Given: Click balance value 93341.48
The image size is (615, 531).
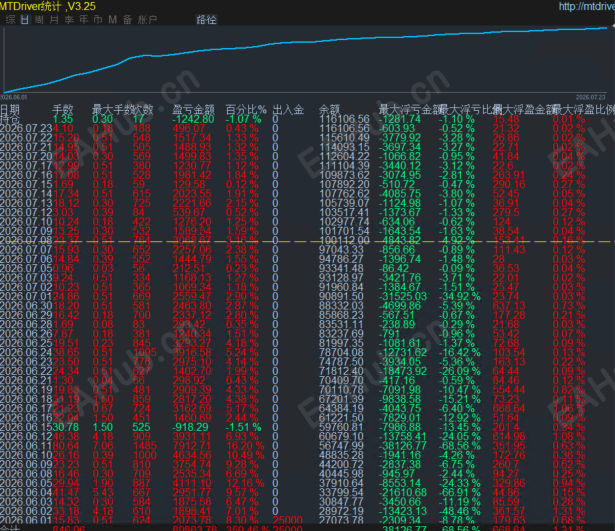Looking at the screenshot, I should pyautogui.click(x=342, y=269).
